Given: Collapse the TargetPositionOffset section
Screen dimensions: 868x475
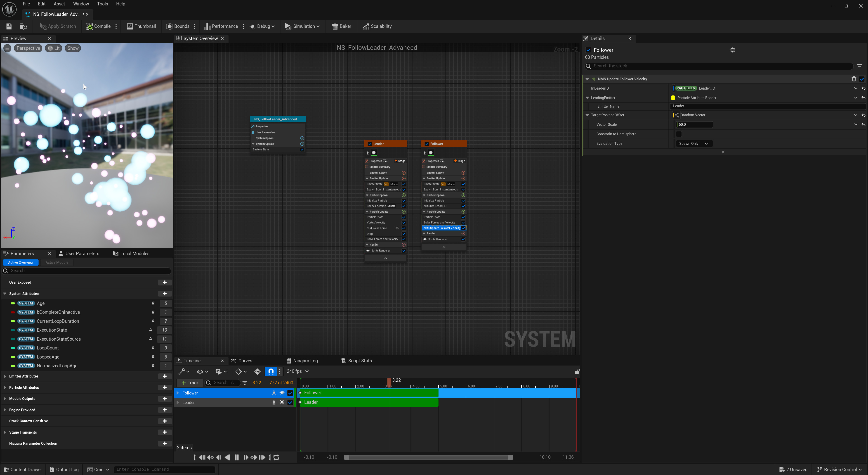Looking at the screenshot, I should (588, 115).
